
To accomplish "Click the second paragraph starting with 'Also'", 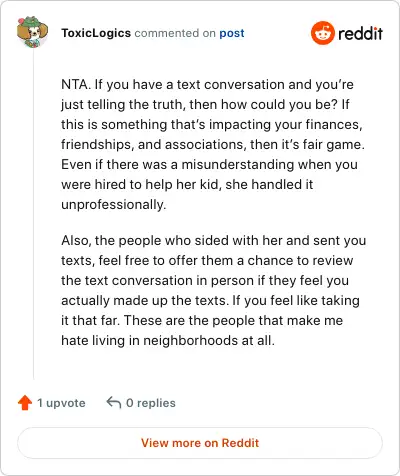I will coord(213,290).
